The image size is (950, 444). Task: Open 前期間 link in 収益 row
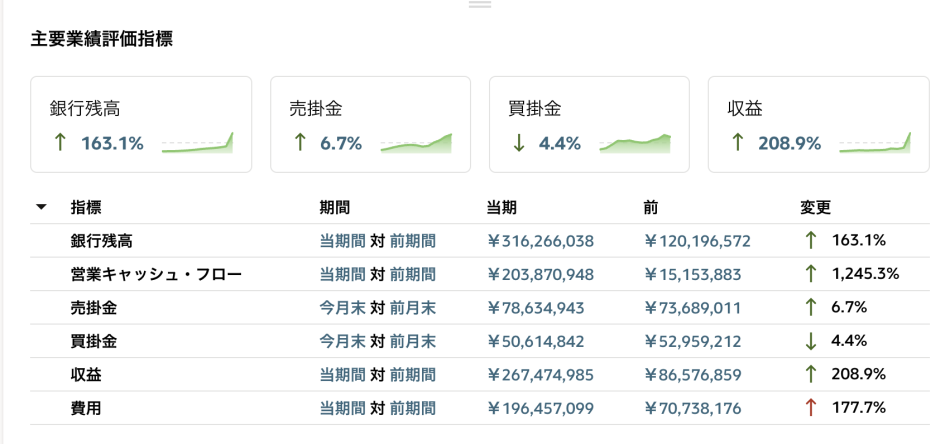(412, 375)
